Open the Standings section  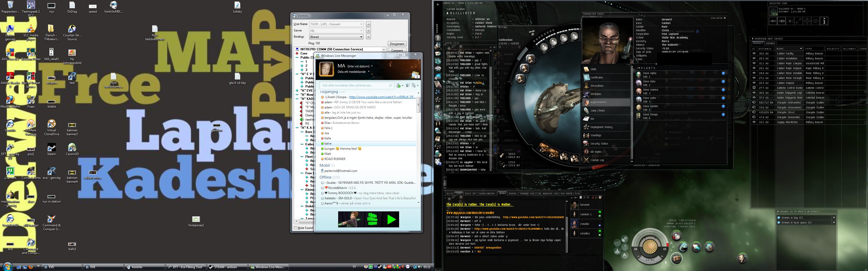[x=606, y=135]
